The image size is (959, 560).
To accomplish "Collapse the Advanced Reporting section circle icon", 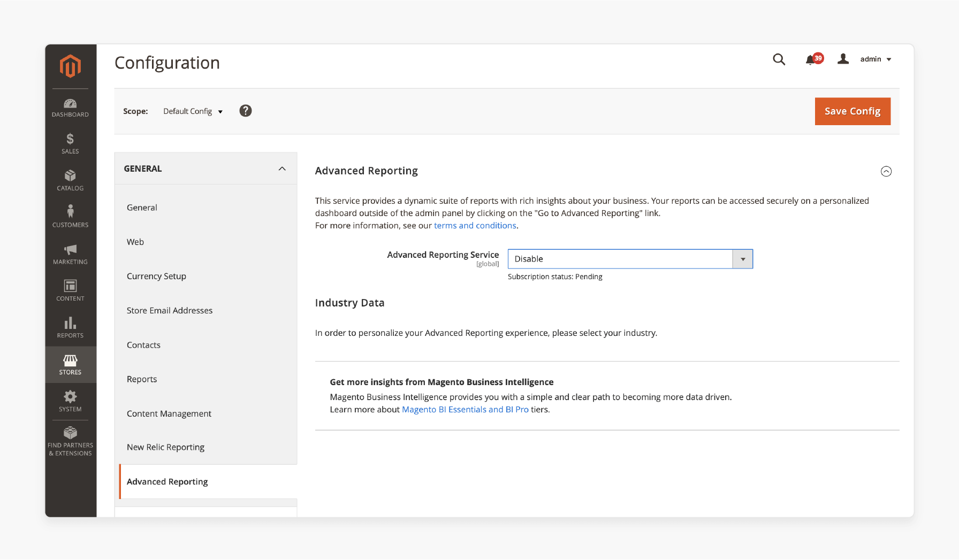I will 886,171.
